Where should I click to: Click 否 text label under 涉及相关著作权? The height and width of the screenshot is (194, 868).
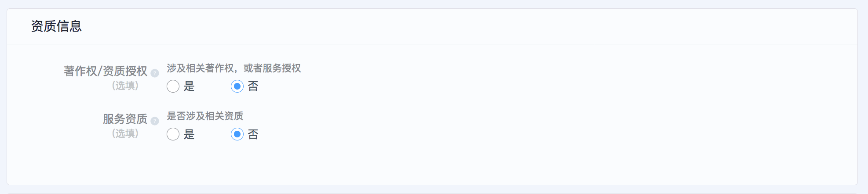point(253,86)
